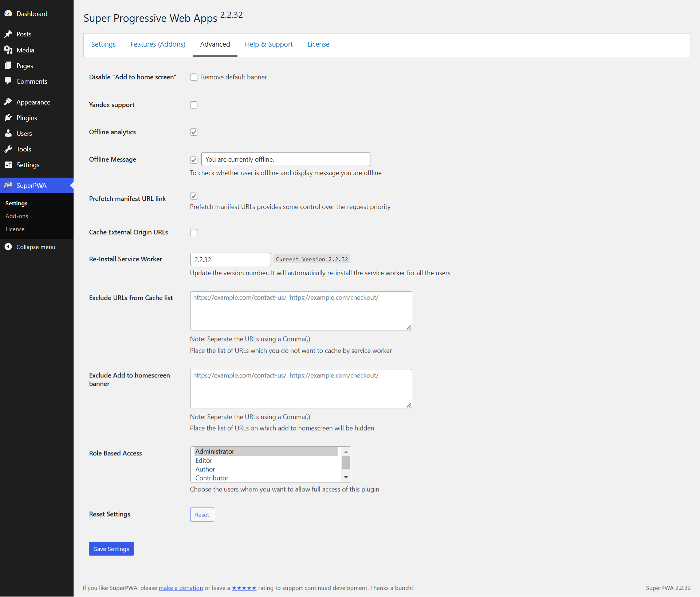Toggle the Offline Message checkbox
This screenshot has height=597, width=700.
pos(194,160)
